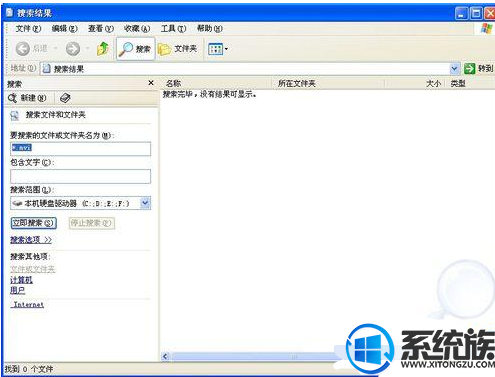495x377 pixels.
Task: Open the 文件(F) menu
Action: 28,29
